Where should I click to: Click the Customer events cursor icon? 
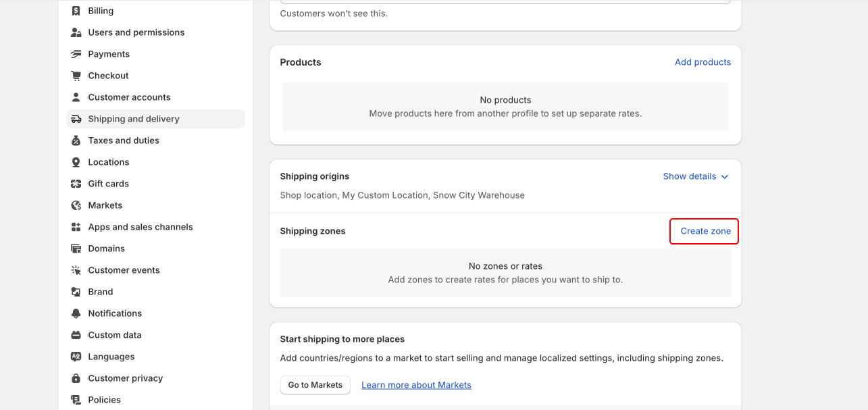point(76,270)
